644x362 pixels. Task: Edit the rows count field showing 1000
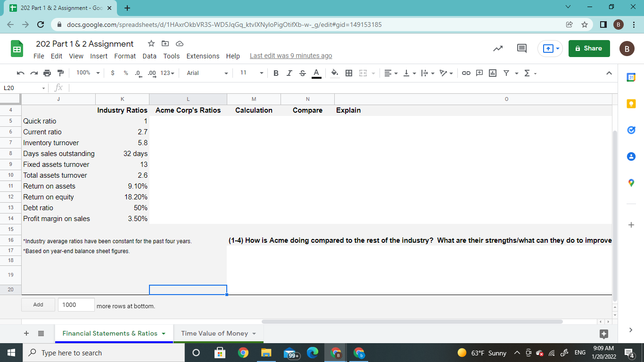coord(76,305)
